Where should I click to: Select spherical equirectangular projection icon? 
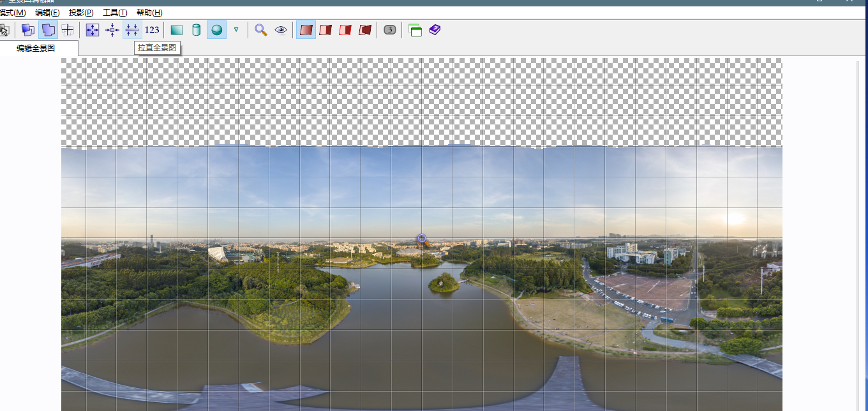tap(217, 30)
